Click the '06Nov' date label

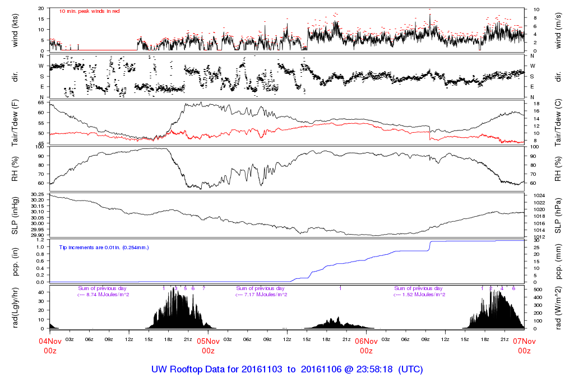pyautogui.click(x=366, y=342)
